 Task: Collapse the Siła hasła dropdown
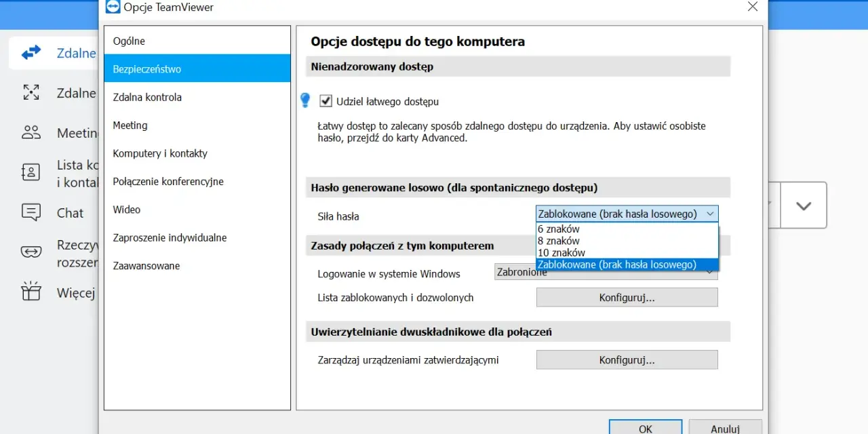627,214
